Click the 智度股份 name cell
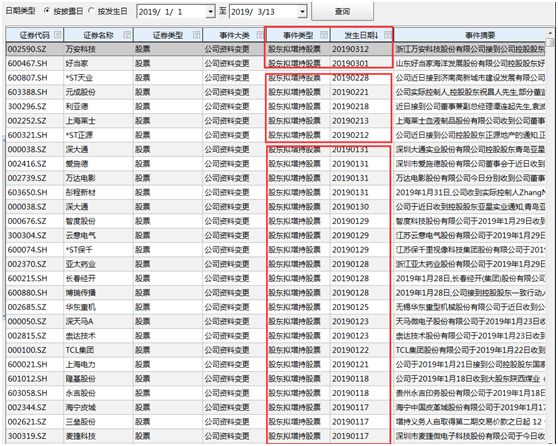 click(x=98, y=221)
